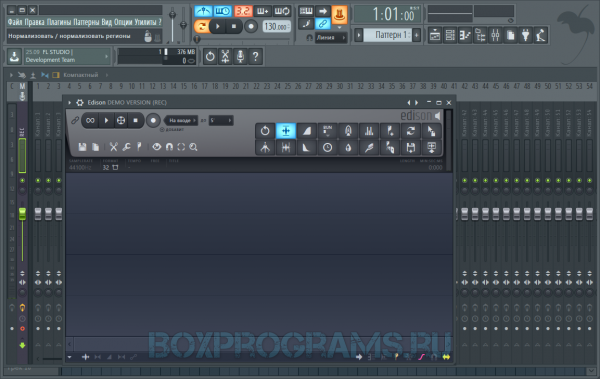This screenshot has width=600, height=379.
Task: Click Edison undo circular-arrow tool button
Action: [265, 131]
